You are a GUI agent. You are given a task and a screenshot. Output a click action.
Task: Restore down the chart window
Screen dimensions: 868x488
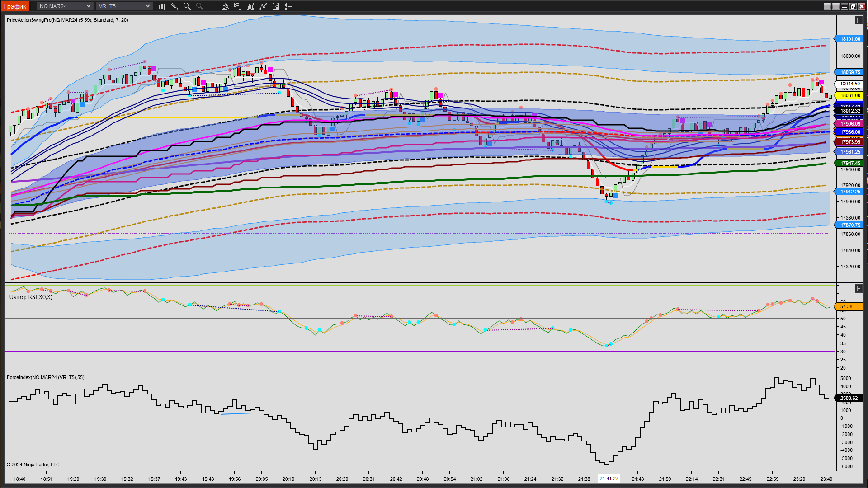(x=853, y=6)
